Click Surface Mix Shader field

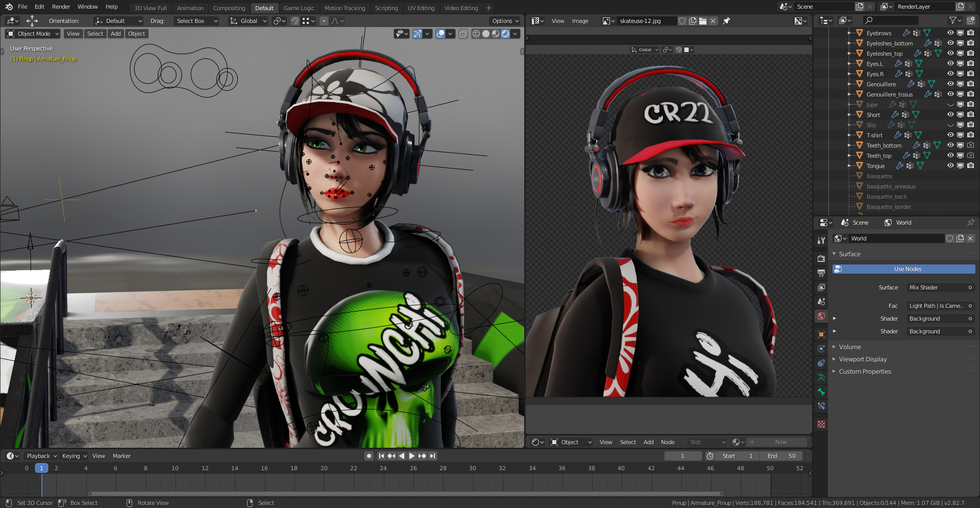pyautogui.click(x=941, y=287)
